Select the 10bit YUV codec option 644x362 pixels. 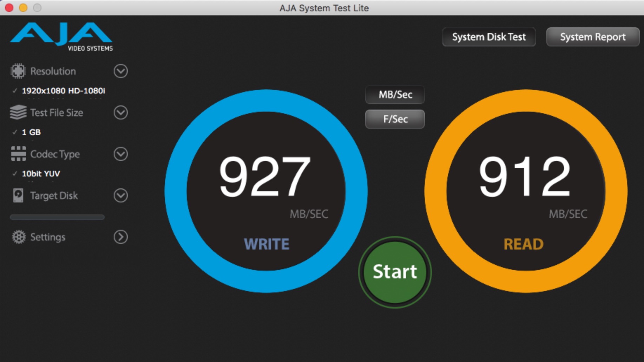pos(41,174)
